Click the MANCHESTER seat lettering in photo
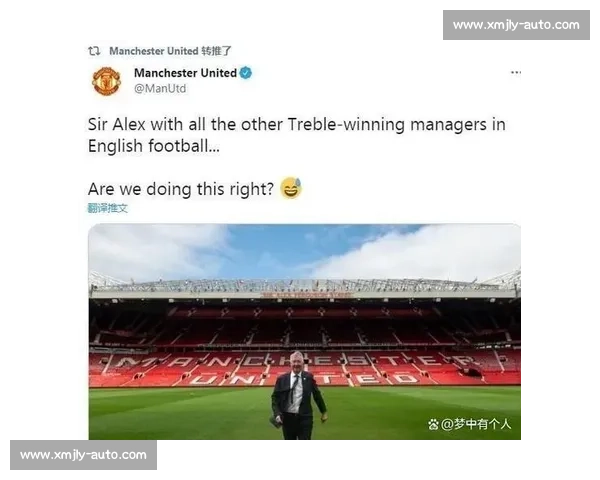The height and width of the screenshot is (480, 600). [x=293, y=362]
